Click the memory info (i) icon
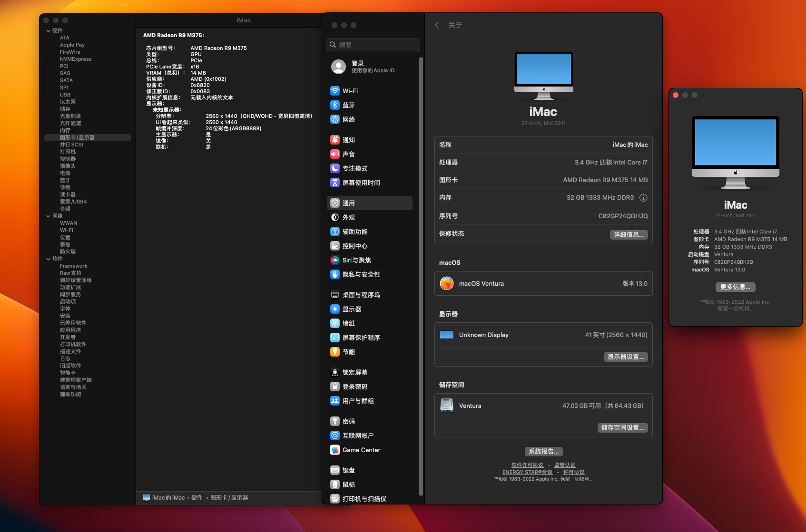The image size is (806, 532). [x=643, y=197]
